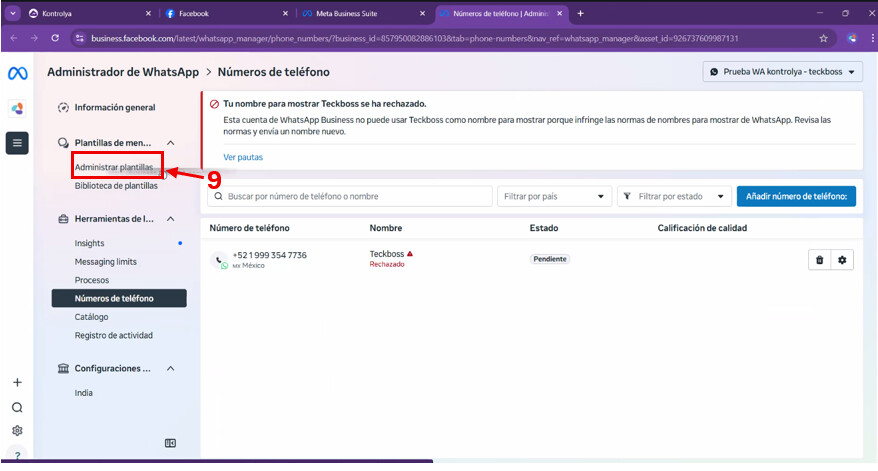Open the Filtrar por país dropdown
Viewport: 878px width, 471px height.
[554, 197]
